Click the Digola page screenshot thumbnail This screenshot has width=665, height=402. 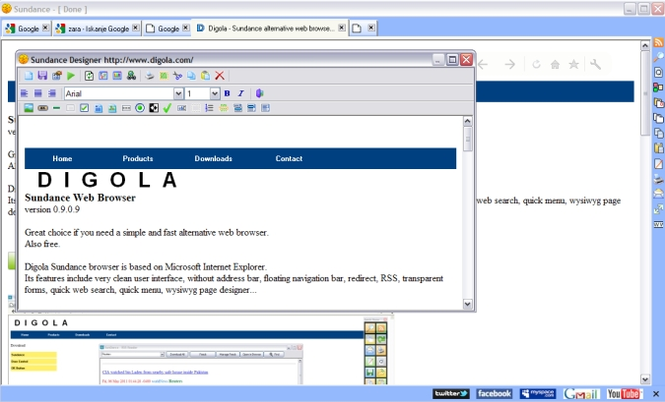coord(200,349)
